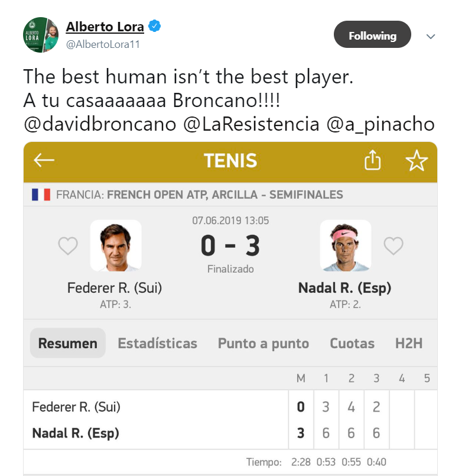
Task: Click the French flag icon
Action: click(41, 195)
